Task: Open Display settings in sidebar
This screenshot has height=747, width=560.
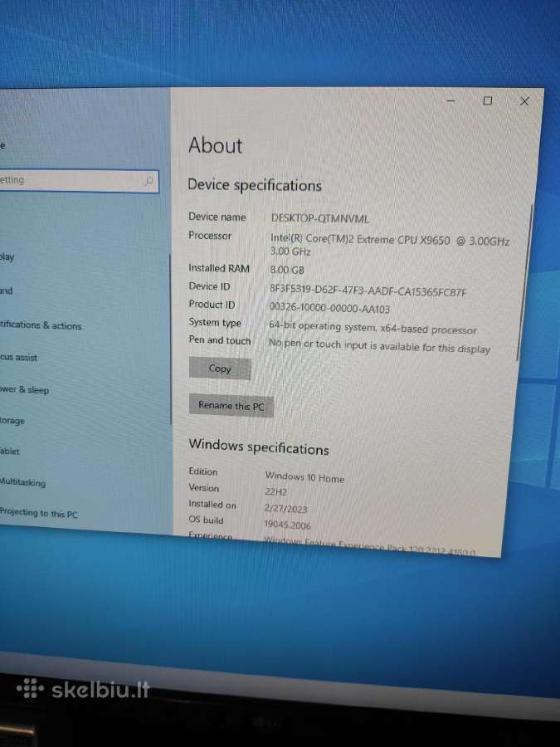Action: point(7,257)
